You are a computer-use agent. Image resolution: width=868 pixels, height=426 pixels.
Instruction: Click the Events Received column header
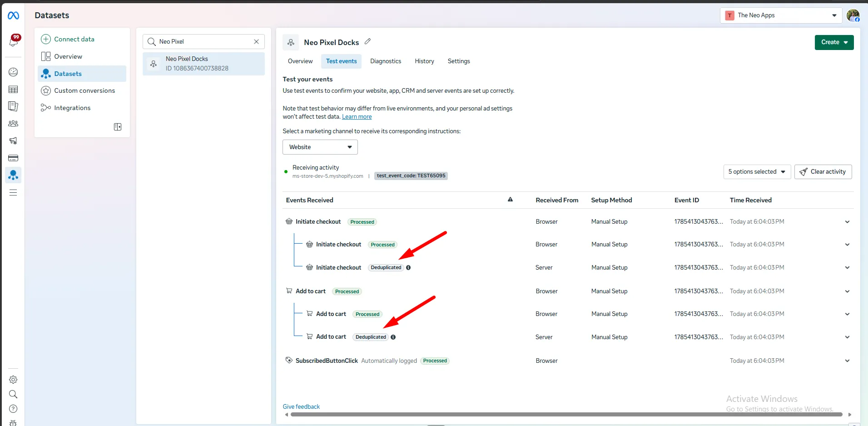click(309, 200)
